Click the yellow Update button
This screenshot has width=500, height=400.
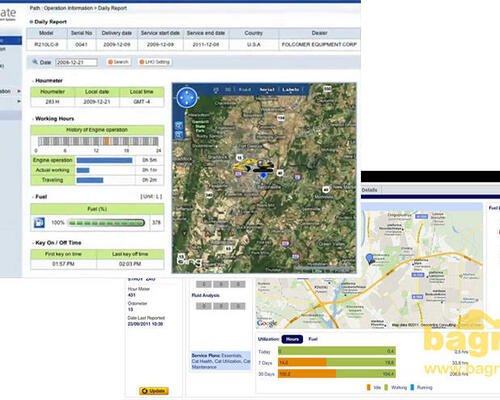point(154,391)
